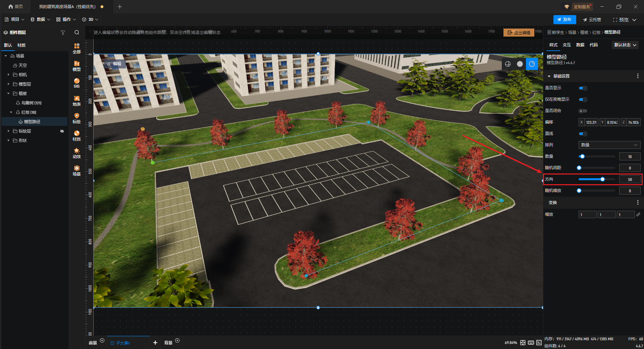Switch to the 交互 tab
The image size is (644, 349).
click(567, 45)
